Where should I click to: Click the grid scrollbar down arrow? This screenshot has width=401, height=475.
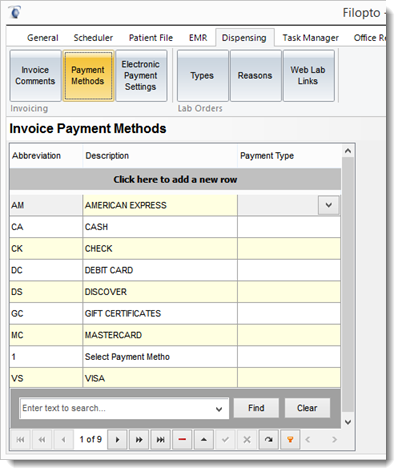(x=348, y=422)
